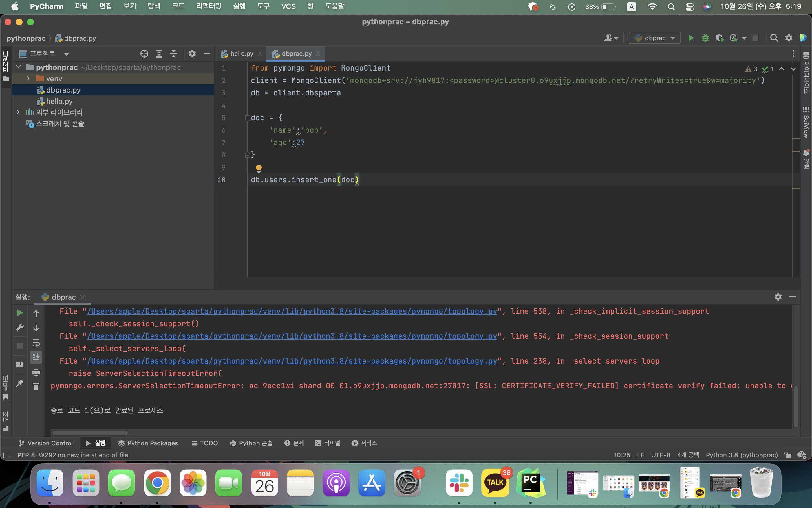Toggle soft-wrap in run console
This screenshot has width=812, height=508.
[x=36, y=343]
